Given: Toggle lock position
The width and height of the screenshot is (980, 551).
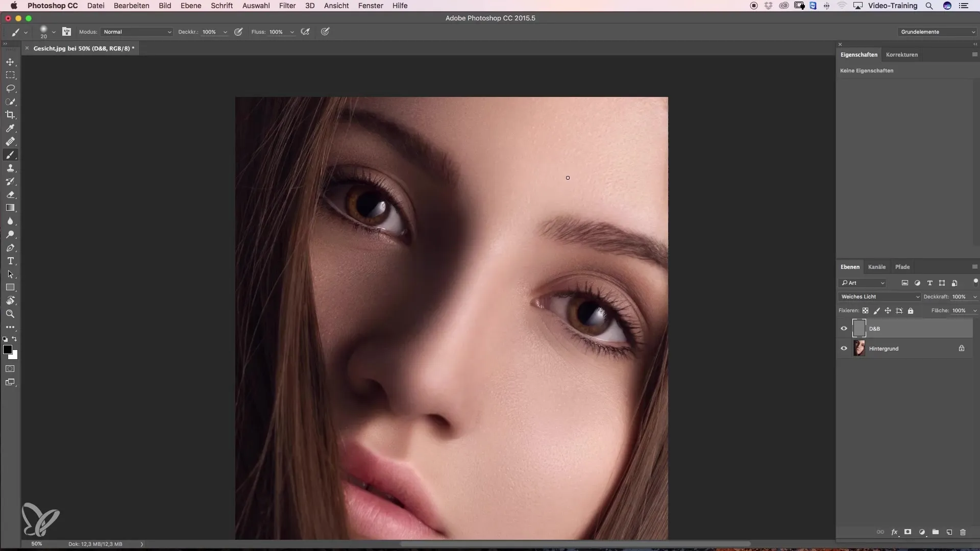Looking at the screenshot, I should point(888,311).
